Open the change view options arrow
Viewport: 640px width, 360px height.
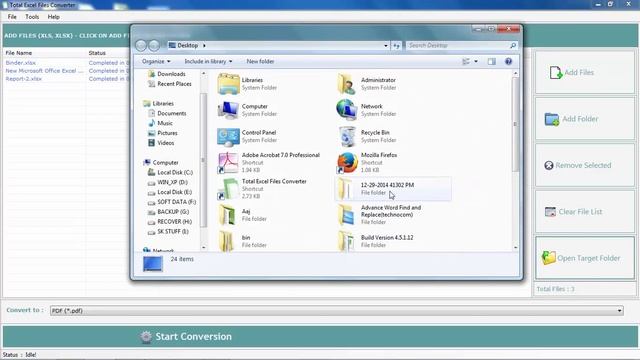coord(476,61)
